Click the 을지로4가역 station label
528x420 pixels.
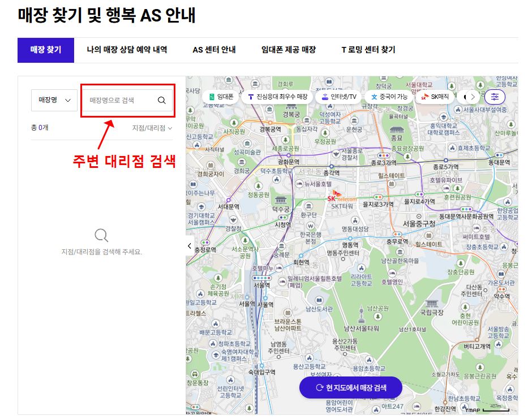pos(419,202)
